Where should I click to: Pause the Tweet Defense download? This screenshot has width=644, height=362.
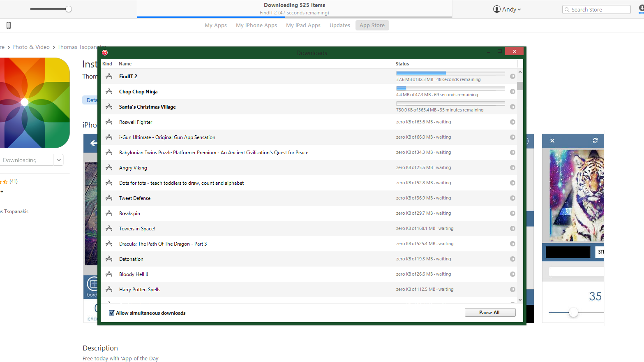tap(512, 198)
